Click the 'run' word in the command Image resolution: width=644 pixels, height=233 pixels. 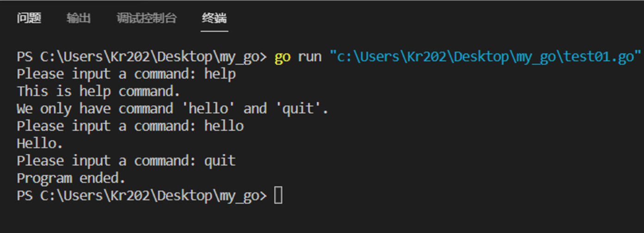[310, 57]
